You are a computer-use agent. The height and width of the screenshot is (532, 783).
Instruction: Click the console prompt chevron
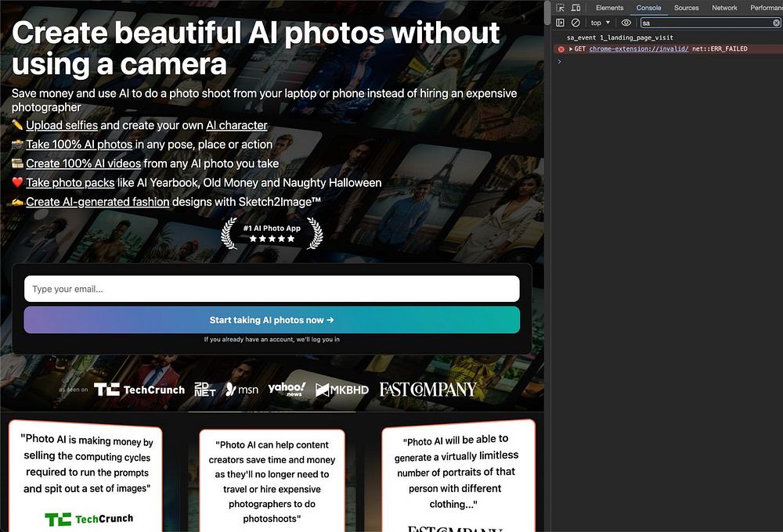(560, 61)
